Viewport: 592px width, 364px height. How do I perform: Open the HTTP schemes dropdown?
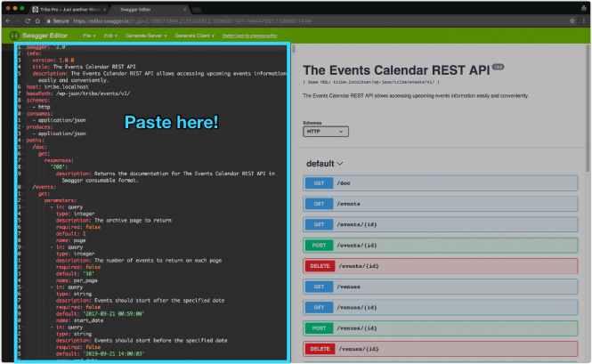pos(325,131)
